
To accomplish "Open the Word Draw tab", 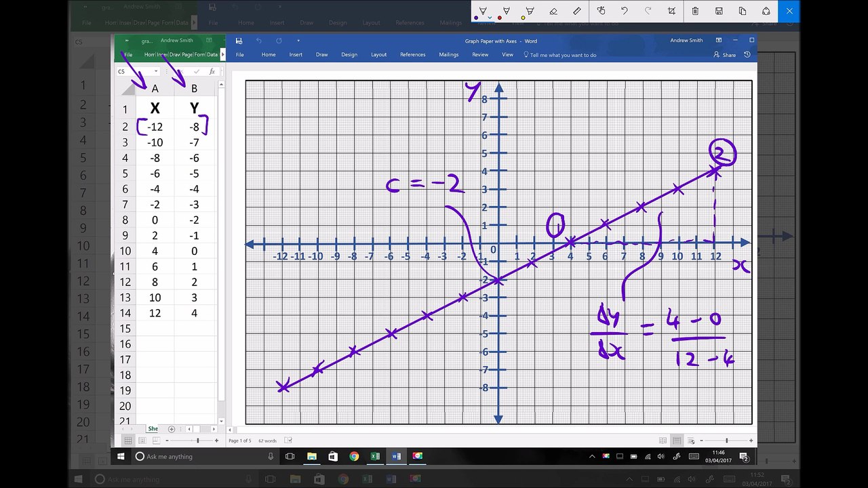I will click(x=321, y=55).
